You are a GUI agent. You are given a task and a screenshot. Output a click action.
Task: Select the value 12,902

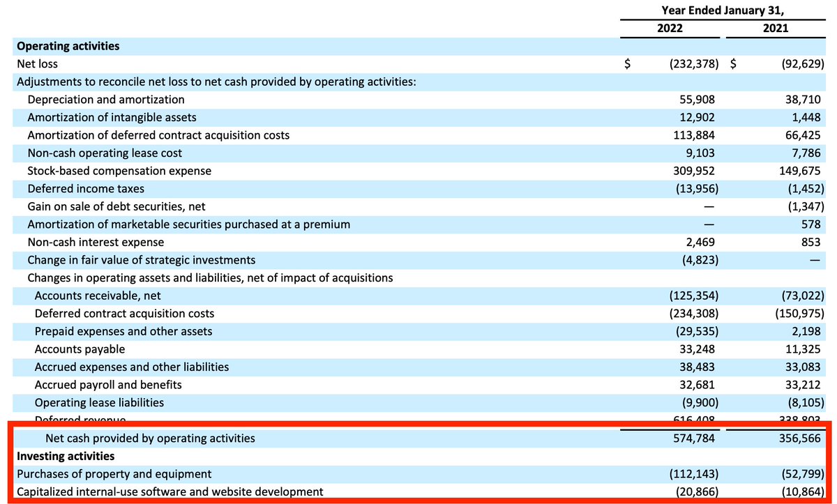tap(697, 117)
